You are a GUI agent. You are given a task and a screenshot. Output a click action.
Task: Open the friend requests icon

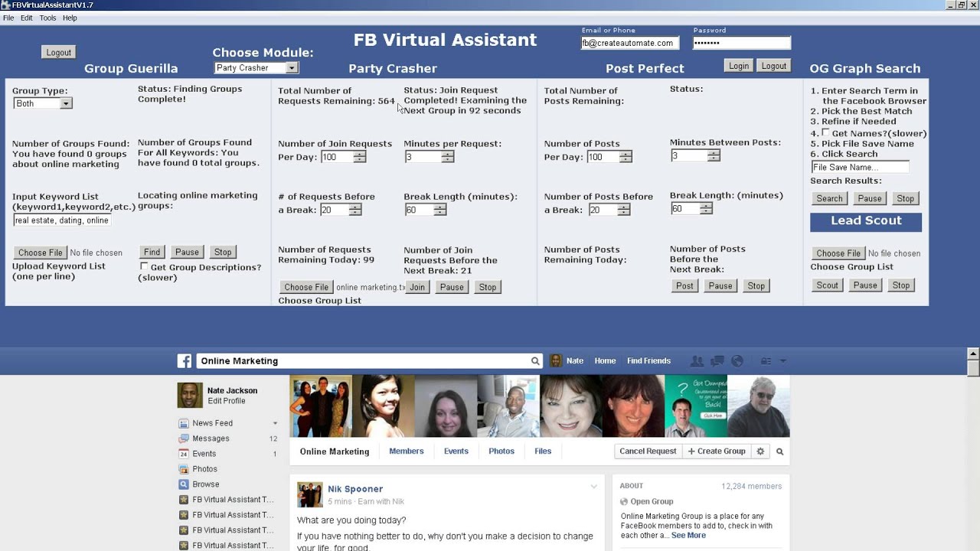[x=697, y=361]
